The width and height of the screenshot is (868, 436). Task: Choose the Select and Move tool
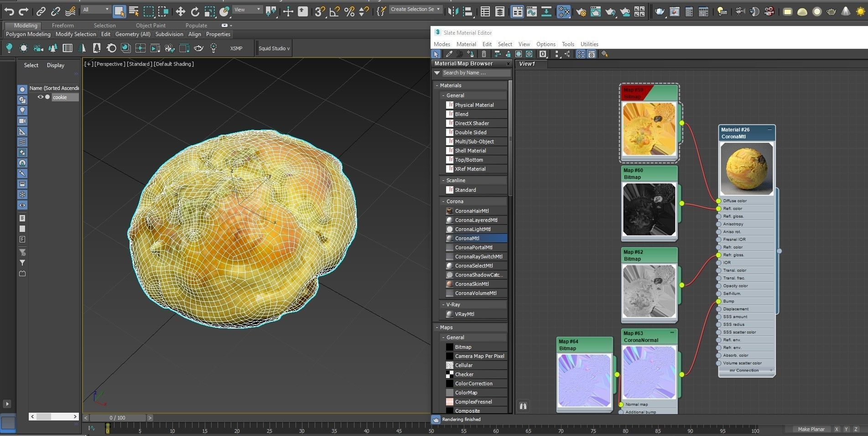click(180, 11)
